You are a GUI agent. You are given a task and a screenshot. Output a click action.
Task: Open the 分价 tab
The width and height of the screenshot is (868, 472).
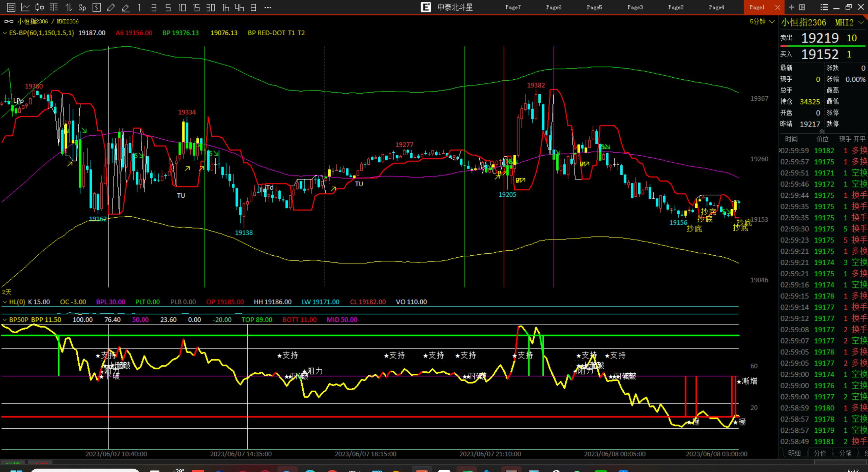820,453
